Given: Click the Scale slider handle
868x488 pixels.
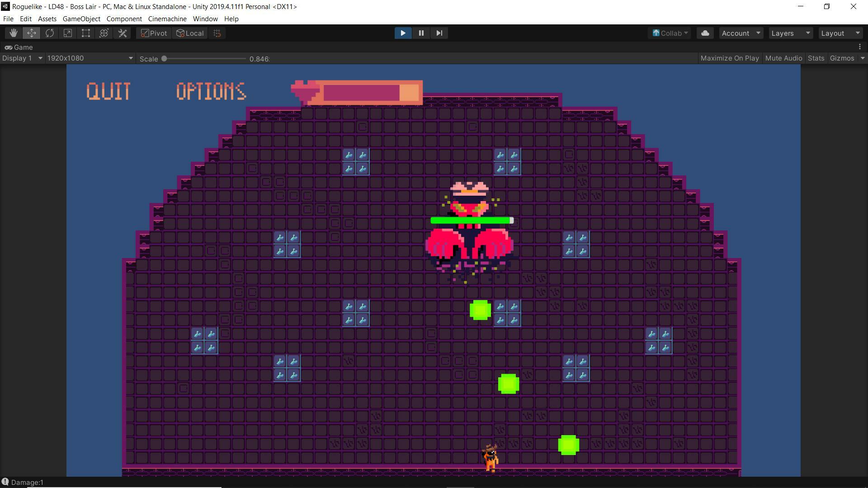Looking at the screenshot, I should click(164, 59).
